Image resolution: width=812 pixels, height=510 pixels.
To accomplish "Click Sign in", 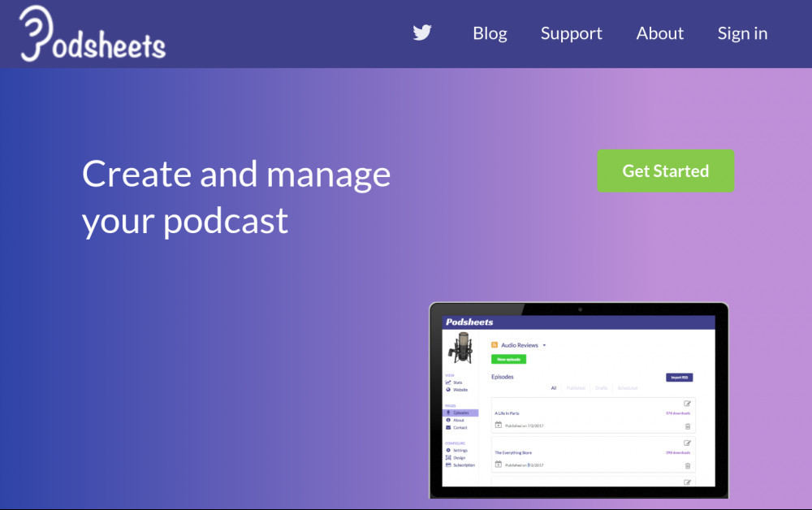I will (742, 33).
